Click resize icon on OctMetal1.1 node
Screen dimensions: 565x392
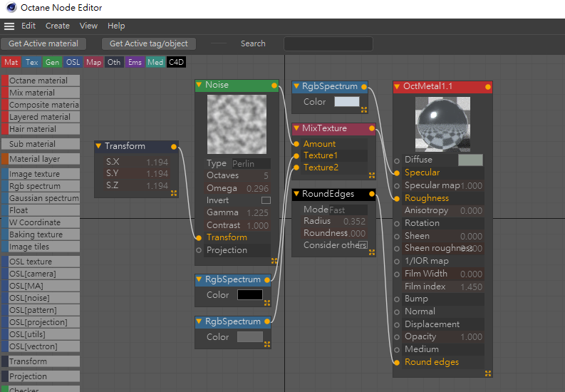pyautogui.click(x=488, y=373)
